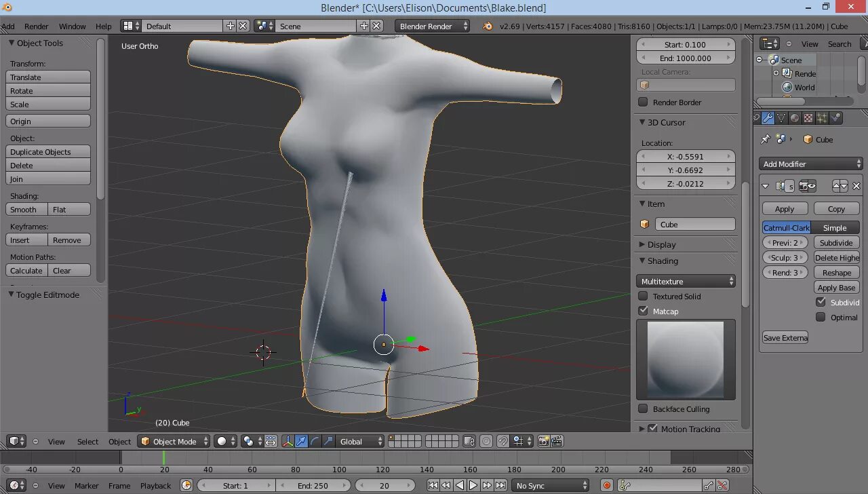Open the Modifiers properties tab (wrench icon)
Image resolution: width=868 pixels, height=494 pixels.
768,118
